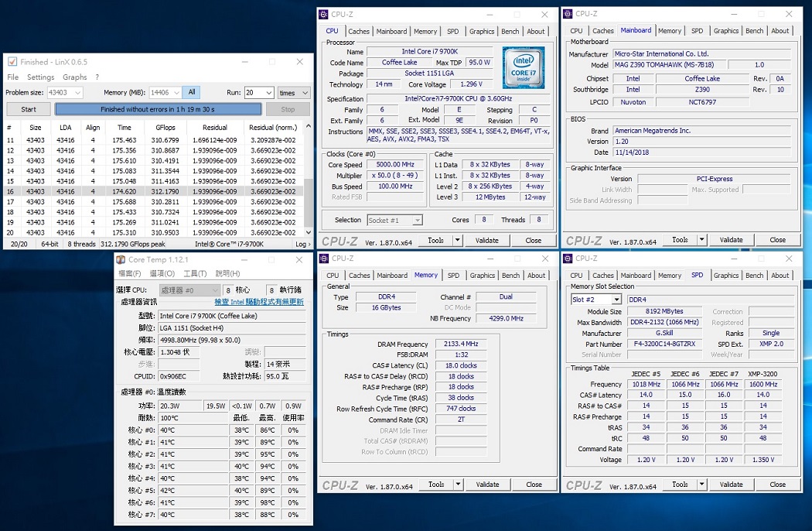The height and width of the screenshot is (531, 812).
Task: Switch to Caches tab in CPU window
Action: point(359,31)
